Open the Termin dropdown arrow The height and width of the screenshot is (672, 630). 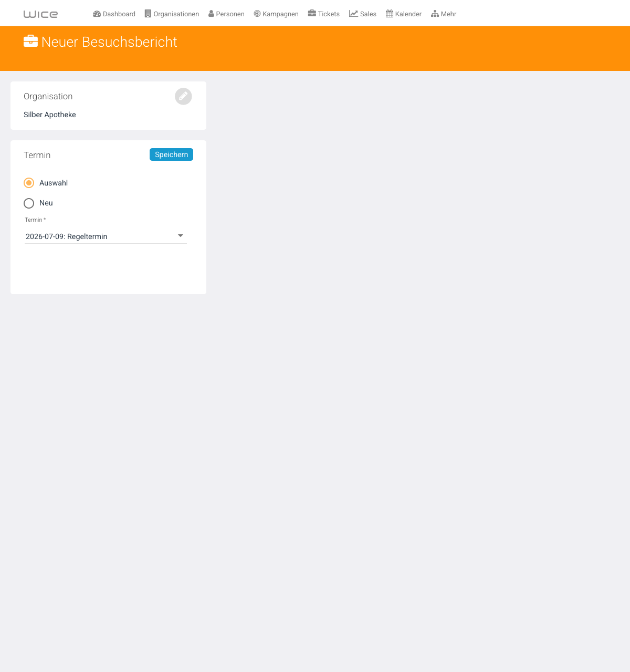(x=181, y=236)
